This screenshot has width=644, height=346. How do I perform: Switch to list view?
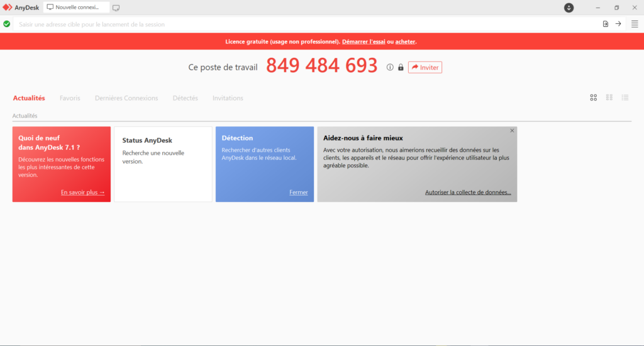(625, 98)
